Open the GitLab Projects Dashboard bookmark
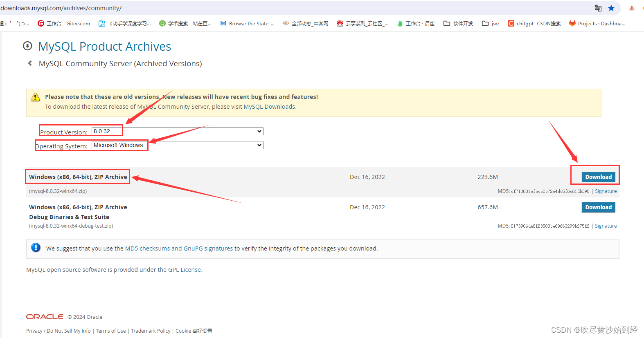644x338 pixels. pos(597,23)
